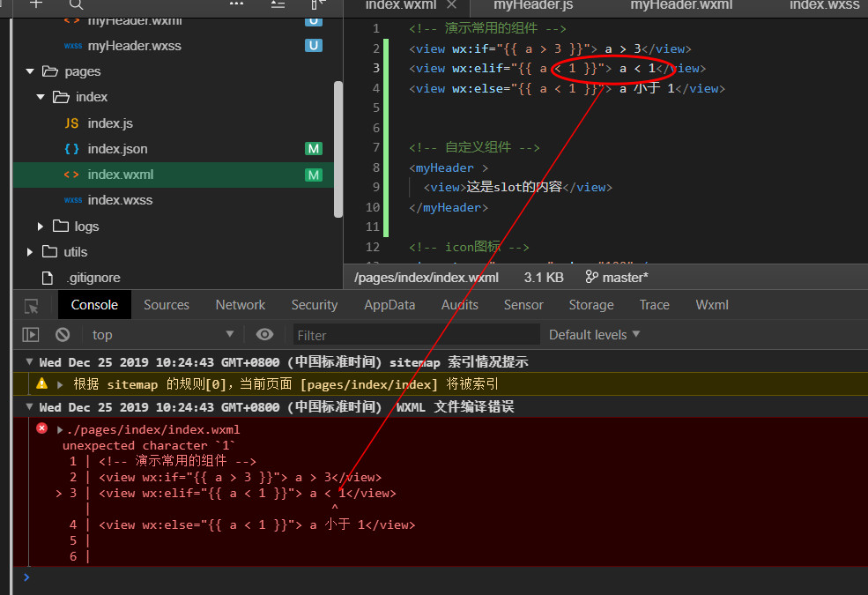Image resolution: width=868 pixels, height=595 pixels.
Task: Open the Storage devtools tab
Action: [x=591, y=305]
